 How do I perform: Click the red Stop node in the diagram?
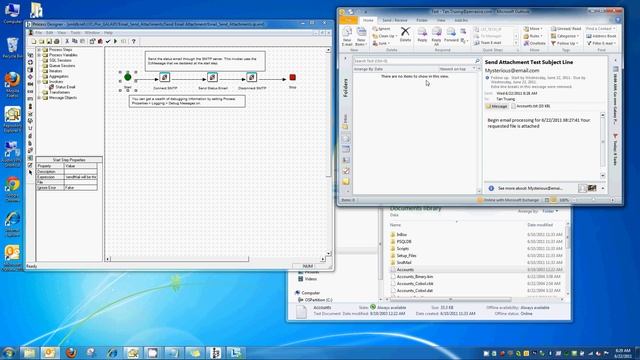(x=292, y=77)
